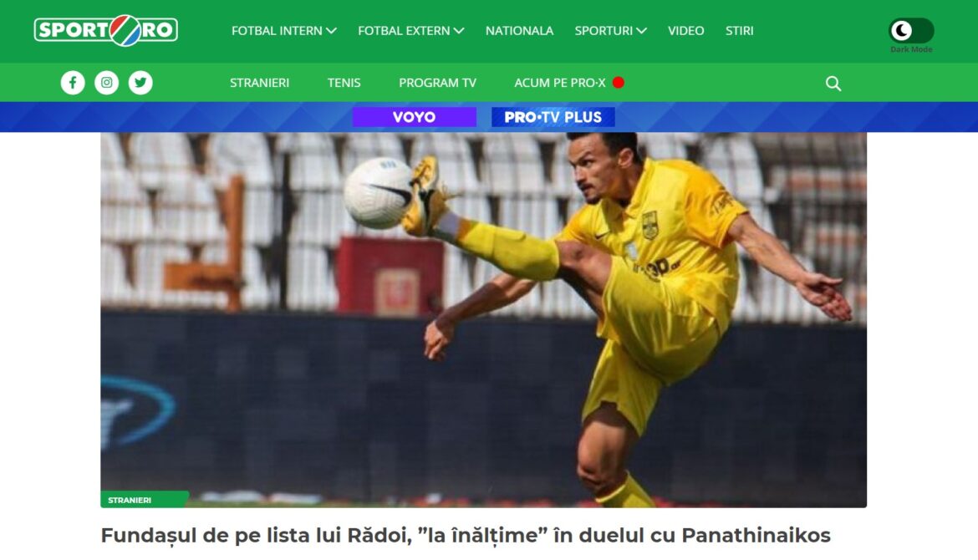The image size is (978, 560).
Task: Click the search magnifier icon
Action: pyautogui.click(x=833, y=83)
